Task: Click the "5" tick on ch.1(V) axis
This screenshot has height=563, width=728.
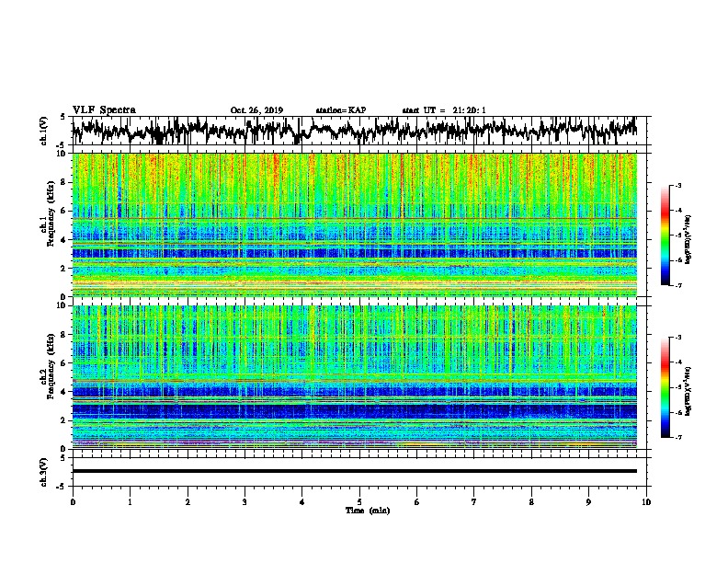Action: pos(63,117)
